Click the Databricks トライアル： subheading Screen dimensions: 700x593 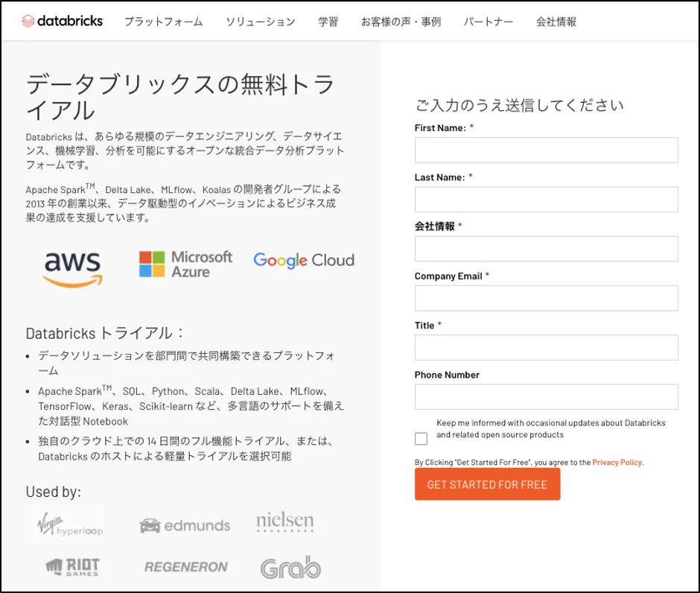(105, 333)
